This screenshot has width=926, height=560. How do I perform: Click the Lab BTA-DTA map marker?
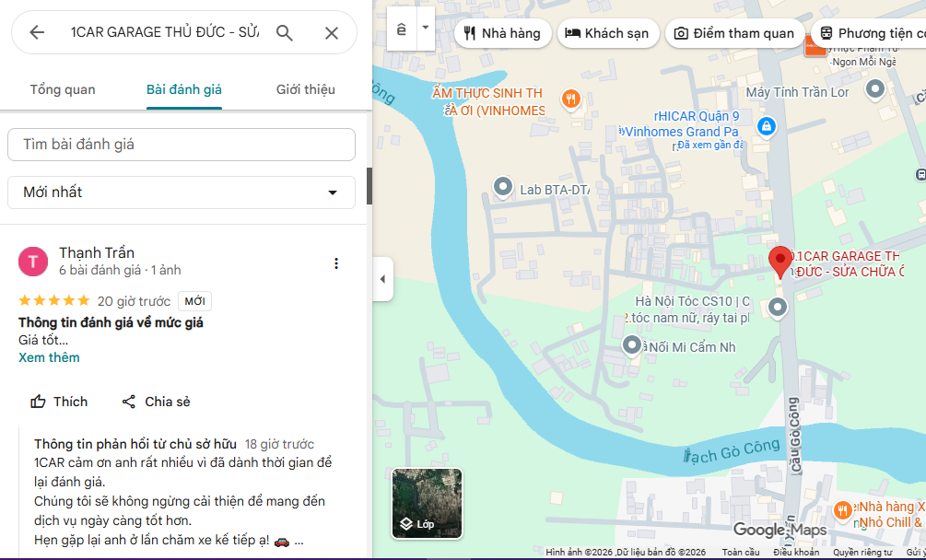coord(503,188)
